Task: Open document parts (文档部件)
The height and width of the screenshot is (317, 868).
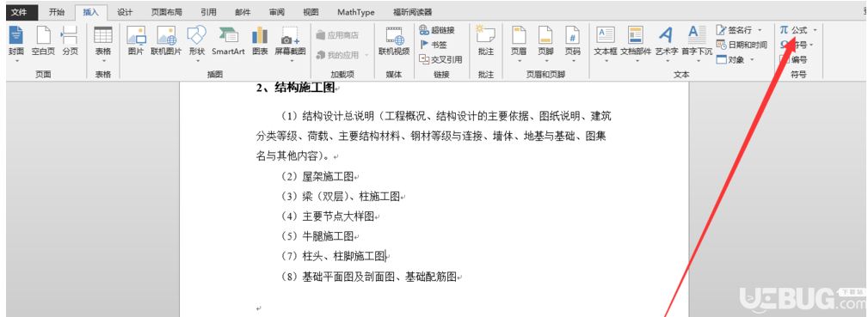Action: [x=636, y=43]
